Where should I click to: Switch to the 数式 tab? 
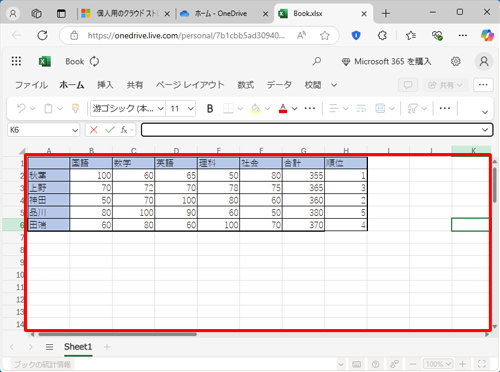246,85
